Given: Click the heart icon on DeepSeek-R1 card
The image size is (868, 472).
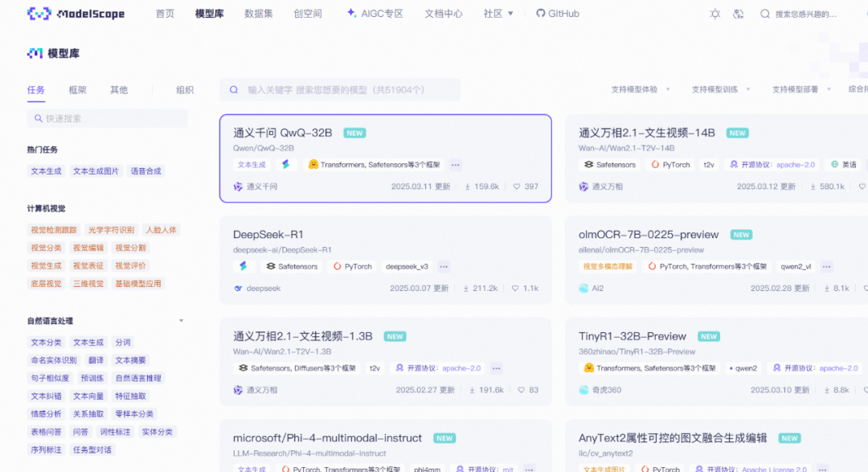Looking at the screenshot, I should point(515,288).
